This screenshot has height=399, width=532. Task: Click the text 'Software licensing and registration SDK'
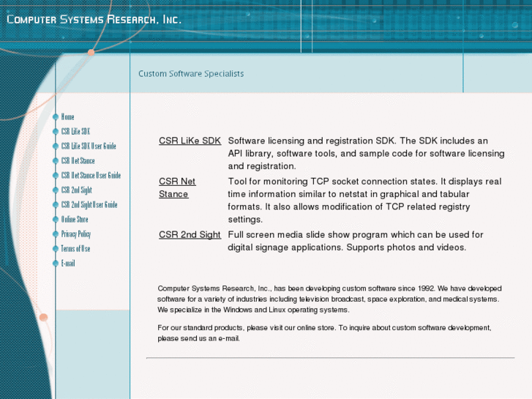tap(311, 141)
